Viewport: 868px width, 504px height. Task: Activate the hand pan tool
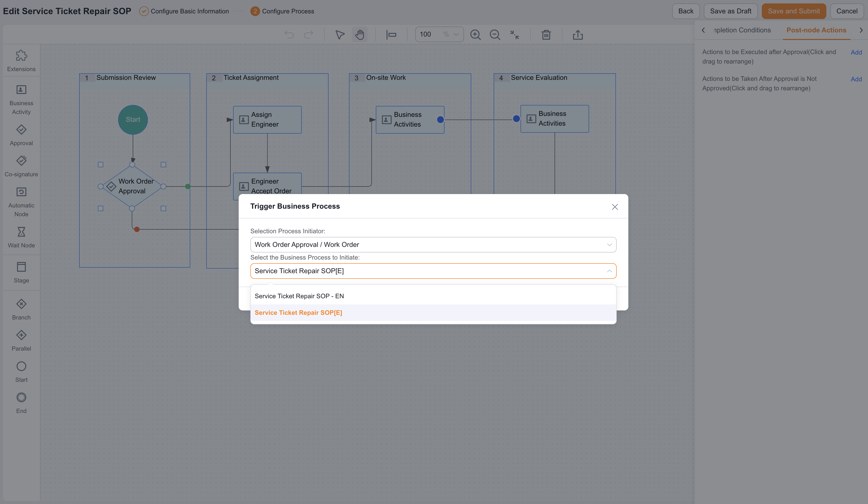click(x=360, y=34)
